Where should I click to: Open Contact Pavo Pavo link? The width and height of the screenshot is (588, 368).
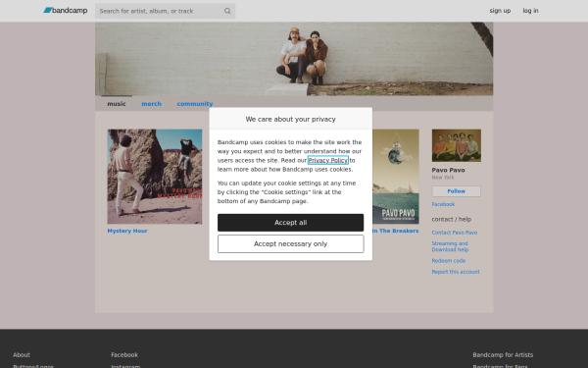[x=455, y=233]
